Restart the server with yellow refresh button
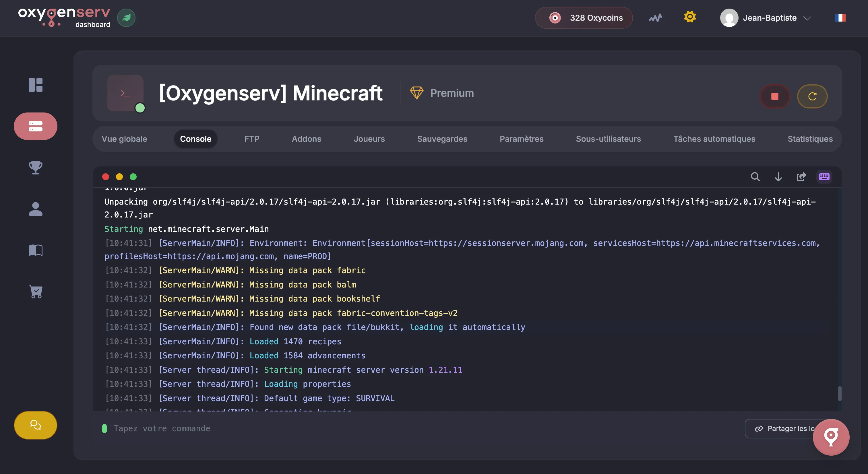This screenshot has height=474, width=868. [812, 96]
